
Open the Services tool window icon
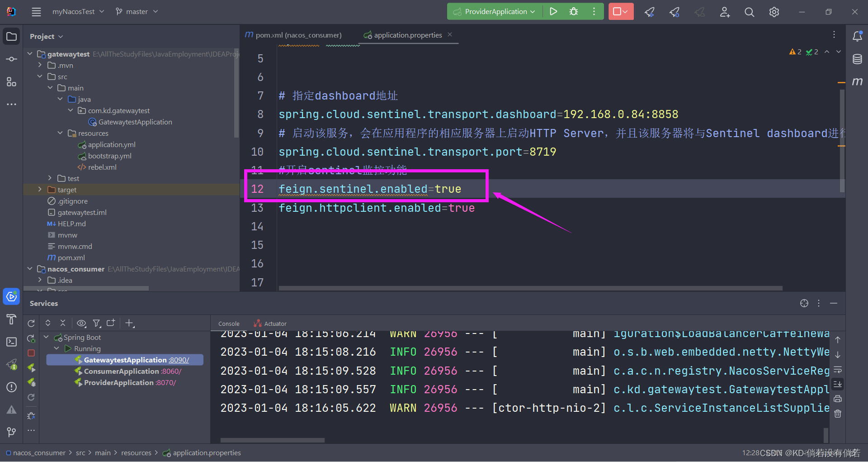click(x=12, y=296)
